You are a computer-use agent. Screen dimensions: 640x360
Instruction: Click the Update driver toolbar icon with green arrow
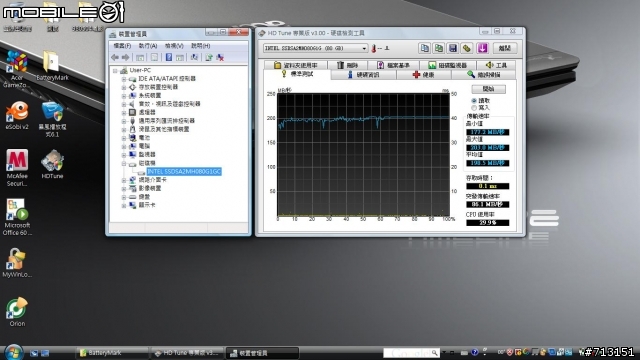[x=209, y=58]
